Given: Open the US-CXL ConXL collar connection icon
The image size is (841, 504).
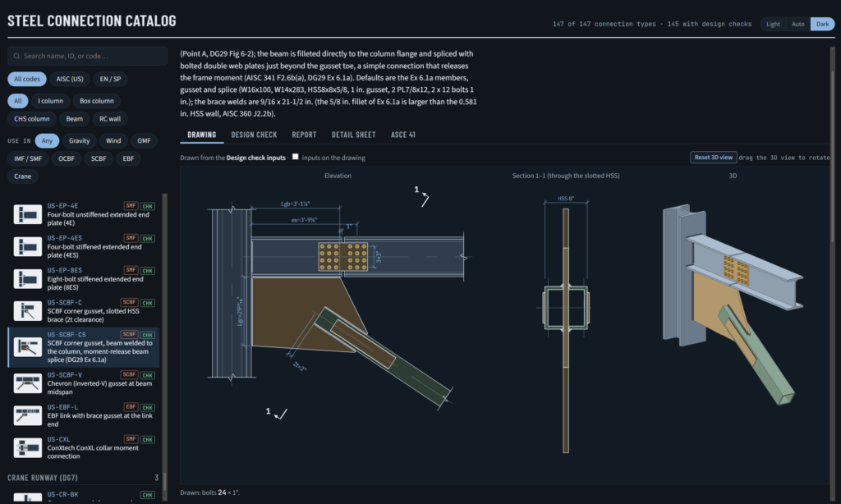Looking at the screenshot, I should [27, 447].
